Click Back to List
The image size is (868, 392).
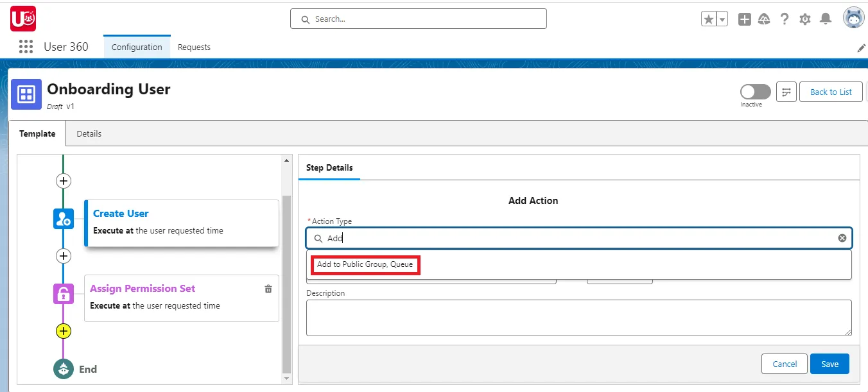pos(830,92)
